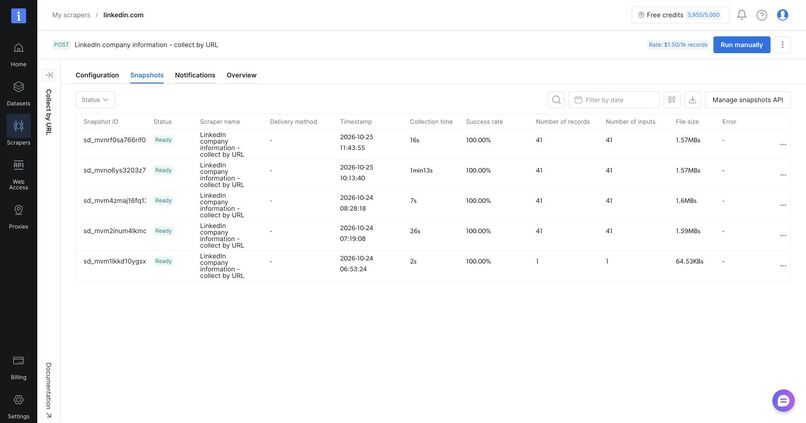
Task: Open the column settings icon
Action: pos(672,100)
